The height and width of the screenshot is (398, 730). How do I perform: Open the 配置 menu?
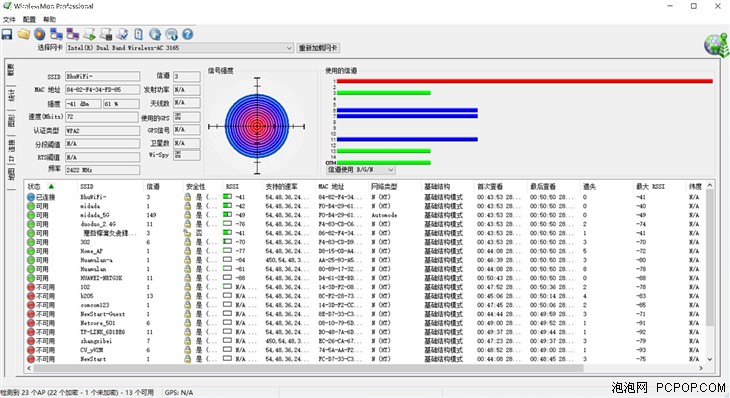pyautogui.click(x=29, y=20)
